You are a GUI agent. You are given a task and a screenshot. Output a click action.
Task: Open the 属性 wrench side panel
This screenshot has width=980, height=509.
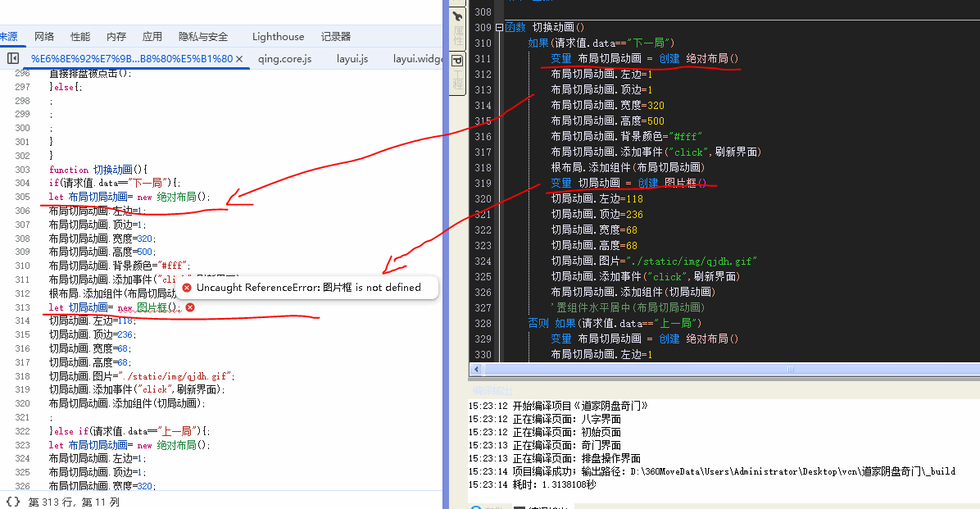pyautogui.click(x=457, y=25)
